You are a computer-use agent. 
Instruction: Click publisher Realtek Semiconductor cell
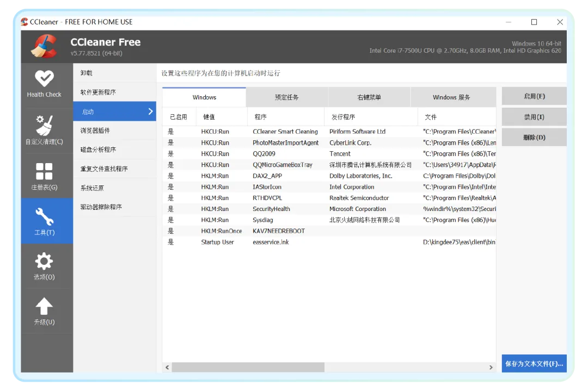click(359, 198)
